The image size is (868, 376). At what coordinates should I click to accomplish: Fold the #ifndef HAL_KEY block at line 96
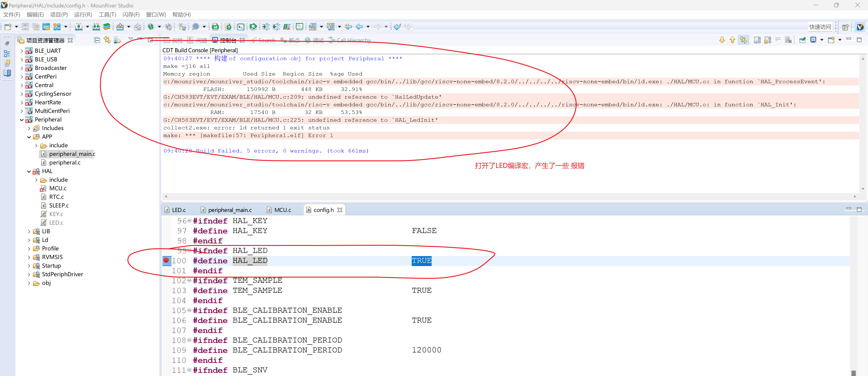(189, 221)
